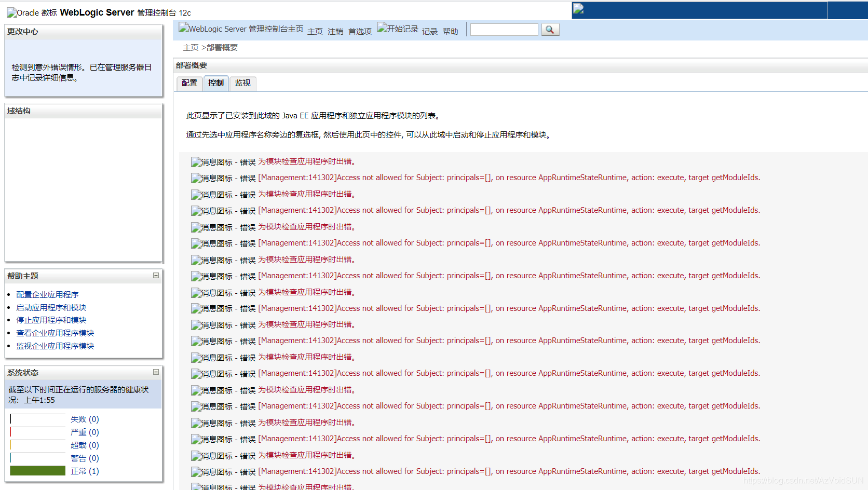Screen dimensions: 868x490
Task: Click the 警告 health bar
Action: (38, 458)
